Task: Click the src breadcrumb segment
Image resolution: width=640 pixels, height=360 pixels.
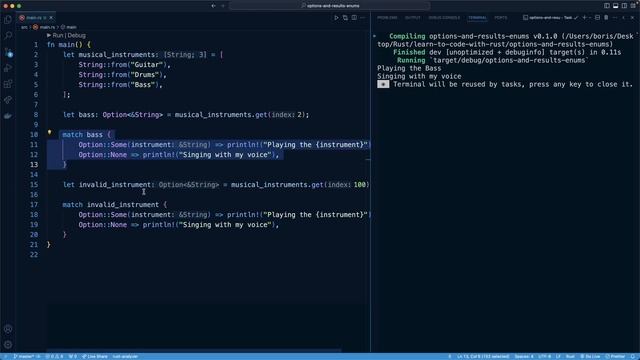Action: [24, 27]
